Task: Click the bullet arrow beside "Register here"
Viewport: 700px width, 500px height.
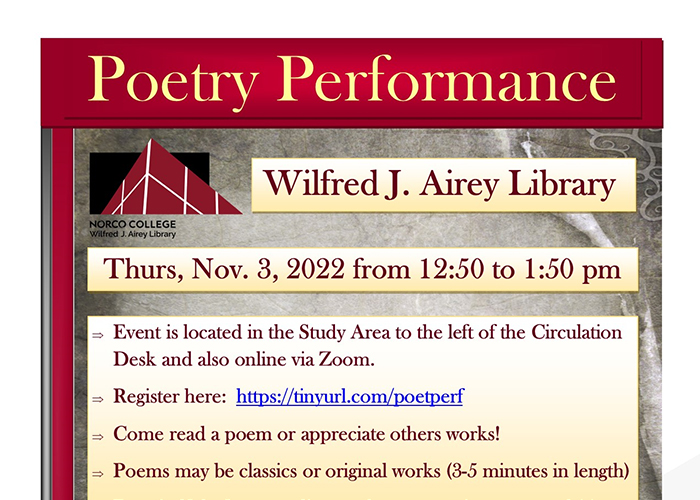Action: 97,399
